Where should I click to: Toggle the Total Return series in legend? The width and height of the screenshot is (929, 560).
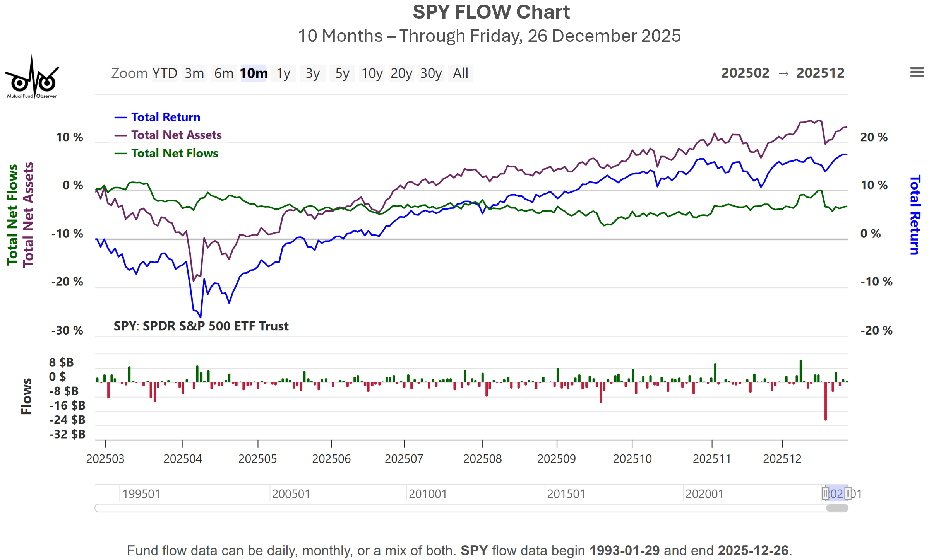(165, 117)
